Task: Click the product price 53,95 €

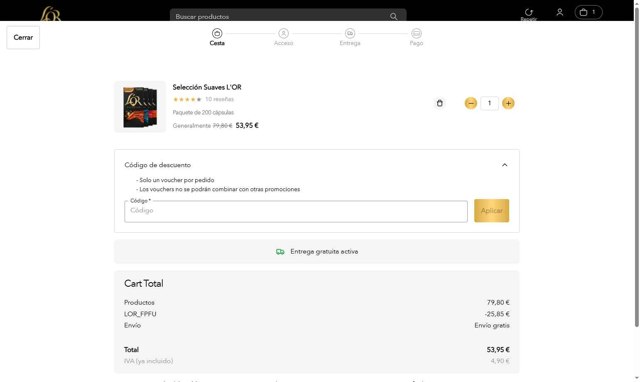Action: pos(247,125)
